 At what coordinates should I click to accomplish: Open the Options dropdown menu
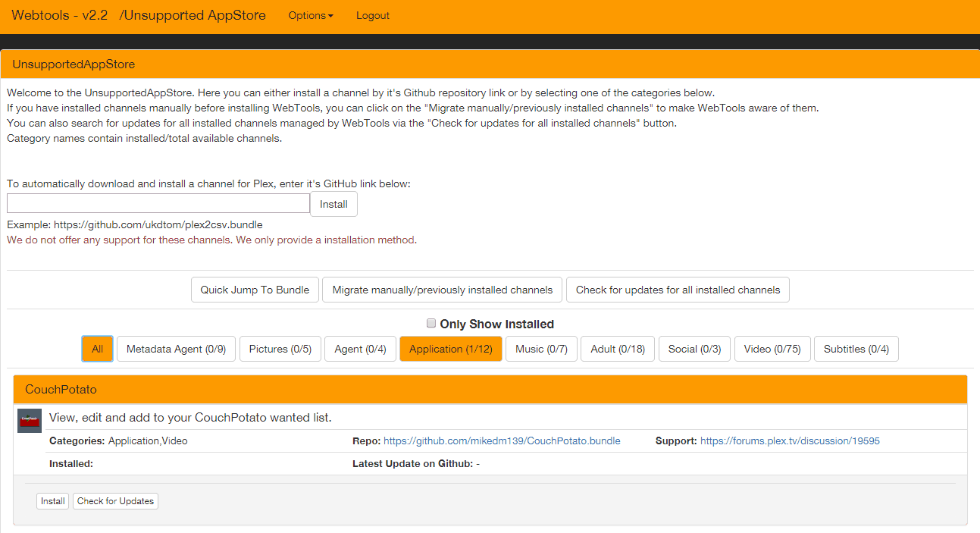[x=311, y=15]
